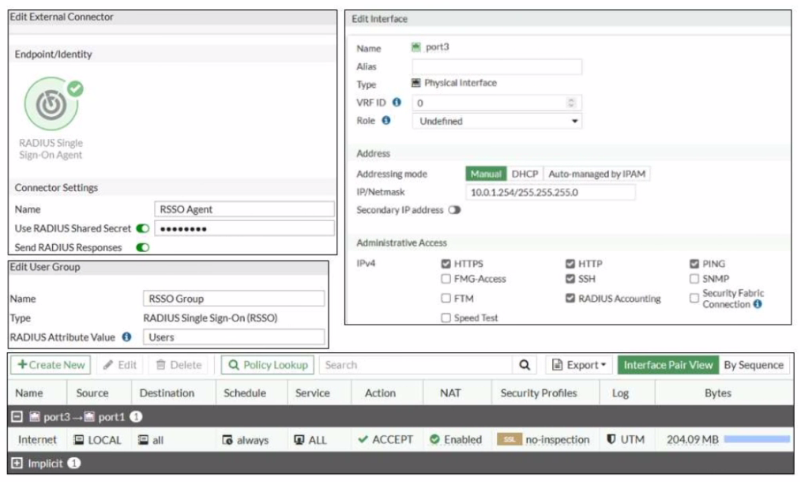Open the Role dropdown showing Undefined
Viewport: 800px width, 482px height.
497,121
